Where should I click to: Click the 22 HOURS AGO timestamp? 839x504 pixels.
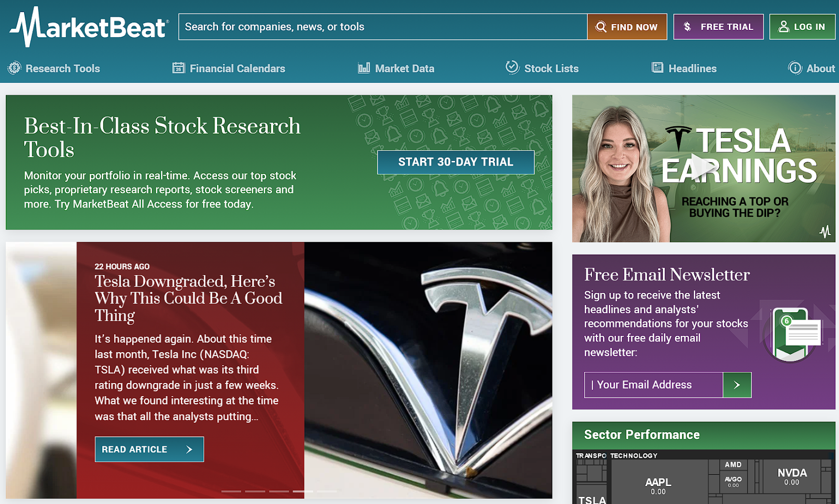(122, 267)
